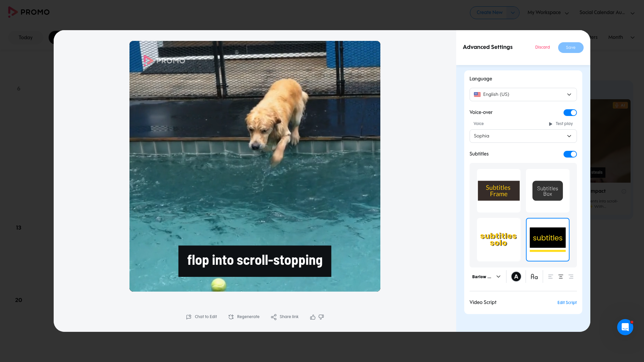Align subtitles left
Viewport: 644px width, 362px height.
point(550,277)
